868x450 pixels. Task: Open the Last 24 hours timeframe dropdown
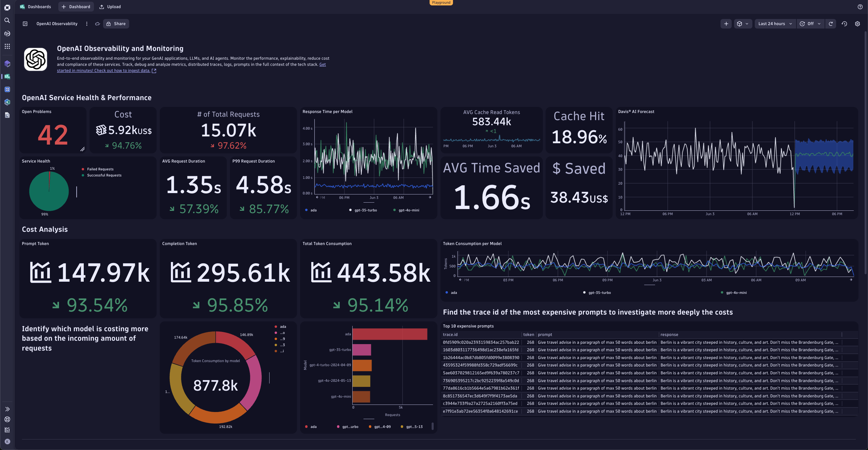775,24
